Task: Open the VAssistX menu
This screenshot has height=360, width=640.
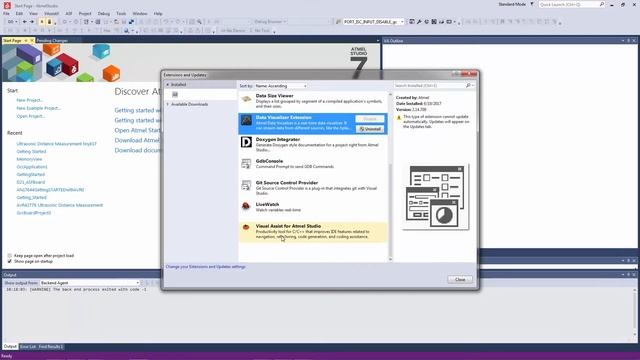Action: tap(51, 13)
